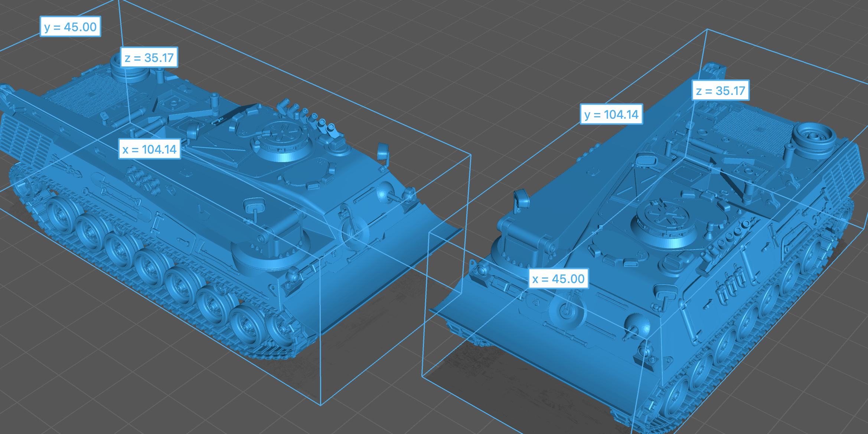Click the left model's x = 104.14 label
This screenshot has width=868, height=434.
tap(149, 149)
